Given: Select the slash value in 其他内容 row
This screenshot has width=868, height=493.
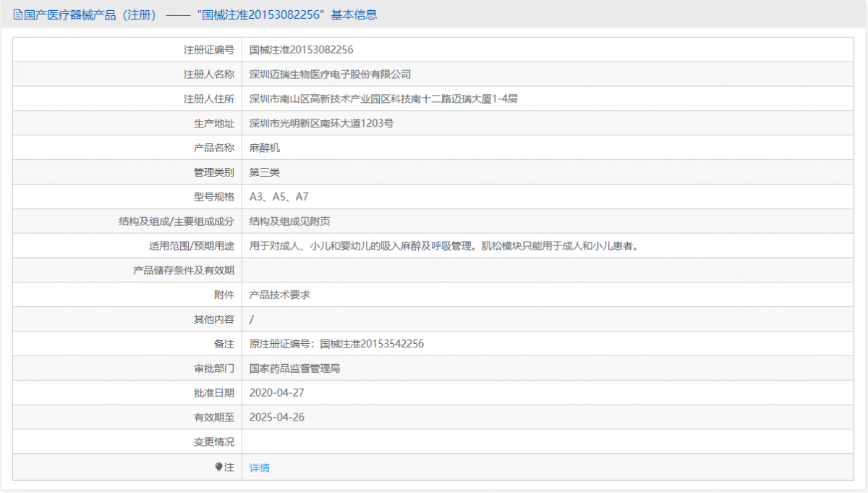Looking at the screenshot, I should pyautogui.click(x=252, y=319).
